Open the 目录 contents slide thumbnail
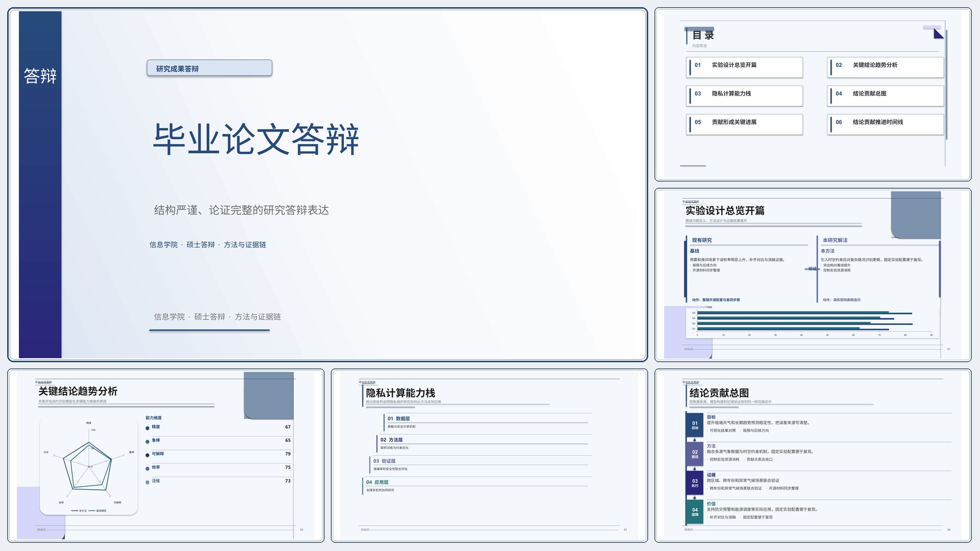Screen dimensions: 980x551 click(x=813, y=94)
